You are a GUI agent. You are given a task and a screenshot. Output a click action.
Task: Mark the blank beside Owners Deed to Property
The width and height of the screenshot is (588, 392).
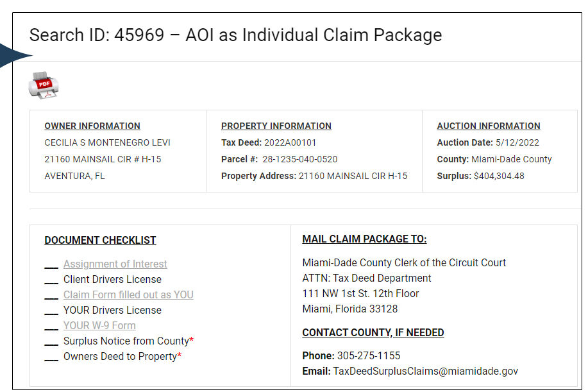point(51,357)
